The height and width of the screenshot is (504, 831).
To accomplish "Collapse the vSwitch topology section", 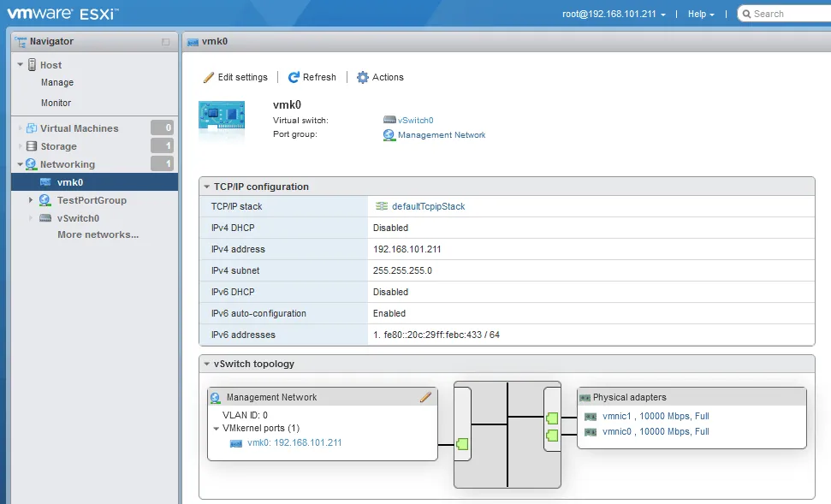I will pos(206,364).
